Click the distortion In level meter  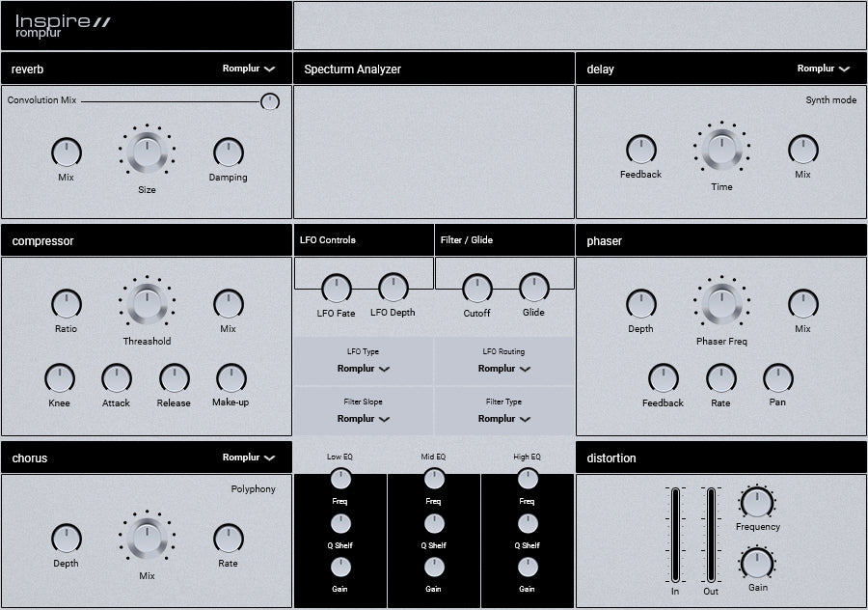pos(675,535)
